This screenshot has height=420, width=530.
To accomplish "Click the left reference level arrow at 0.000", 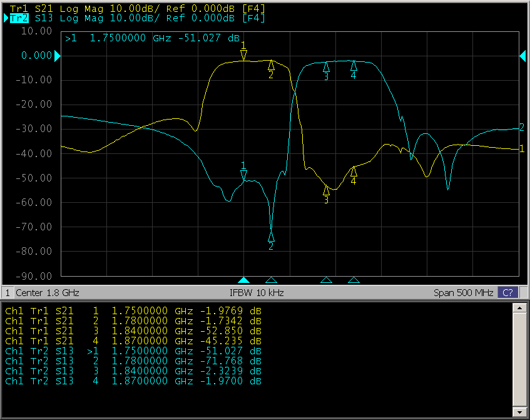I will click(x=58, y=56).
